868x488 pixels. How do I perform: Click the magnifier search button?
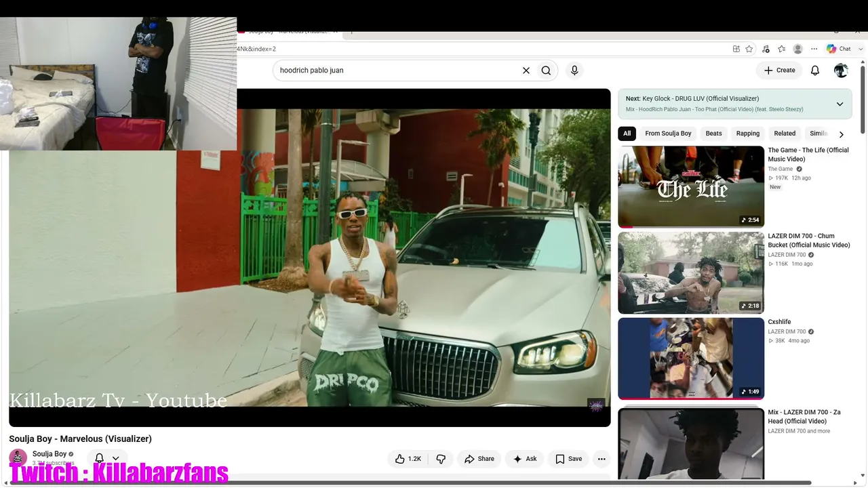[546, 70]
